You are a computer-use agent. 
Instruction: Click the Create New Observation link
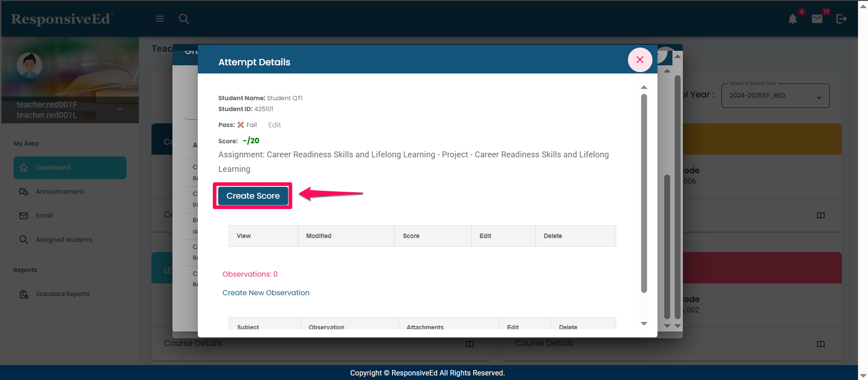click(x=266, y=293)
